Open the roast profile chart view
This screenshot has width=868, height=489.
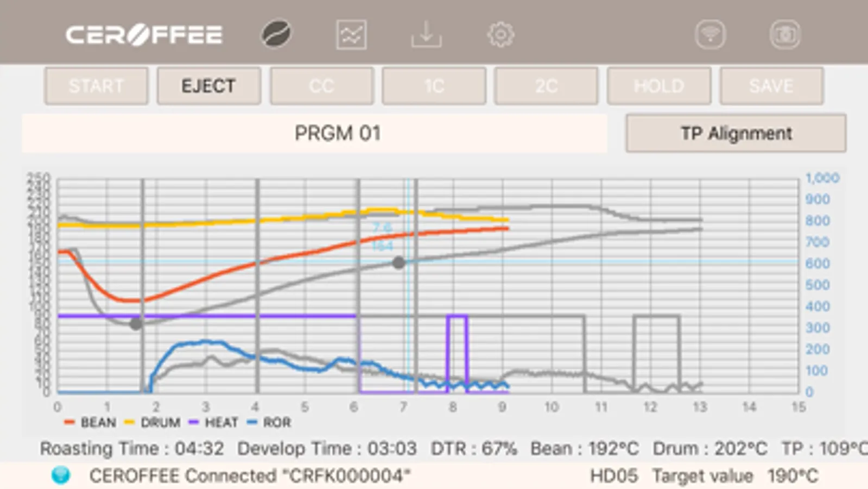click(x=351, y=35)
